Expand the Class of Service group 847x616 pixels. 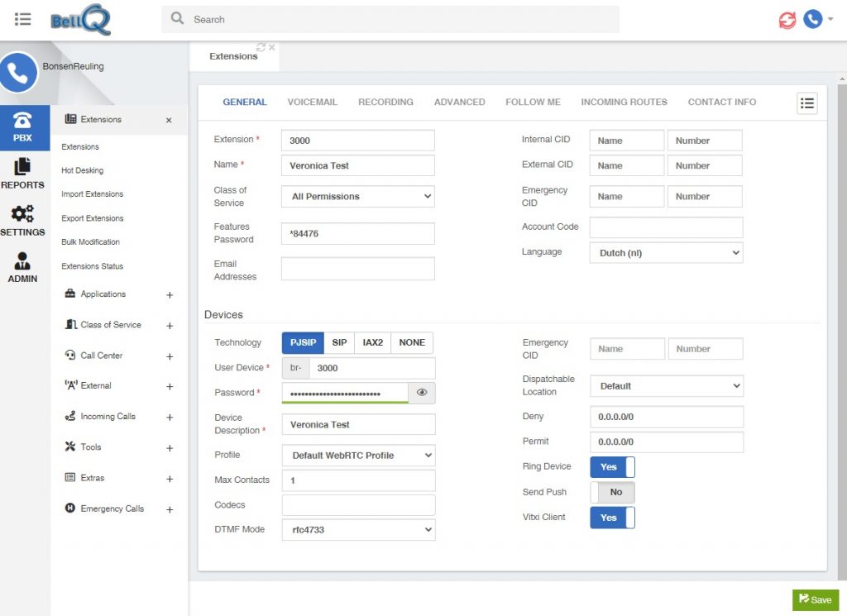pos(170,326)
